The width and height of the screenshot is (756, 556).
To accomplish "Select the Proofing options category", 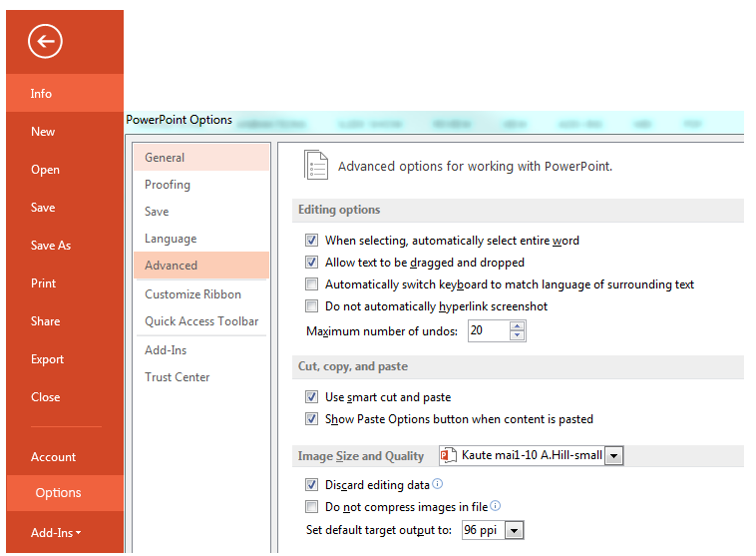I will click(x=201, y=185).
